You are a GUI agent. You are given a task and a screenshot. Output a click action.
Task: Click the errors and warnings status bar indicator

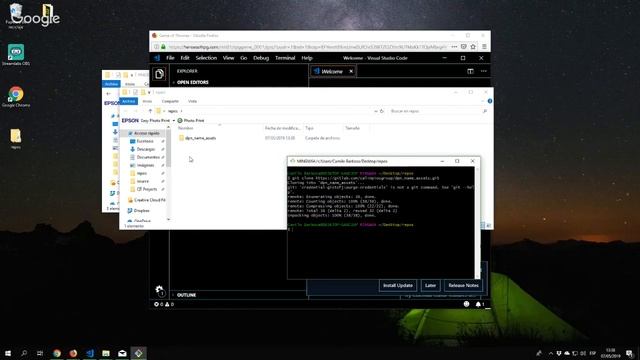point(164,304)
